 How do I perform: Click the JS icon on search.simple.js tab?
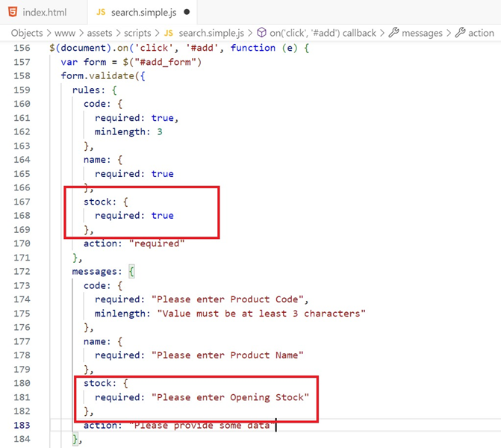98,13
